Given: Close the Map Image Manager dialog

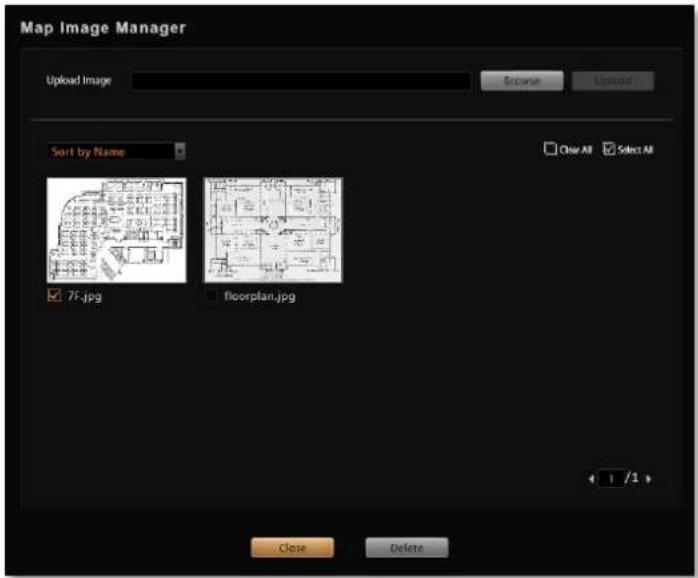Looking at the screenshot, I should 292,548.
